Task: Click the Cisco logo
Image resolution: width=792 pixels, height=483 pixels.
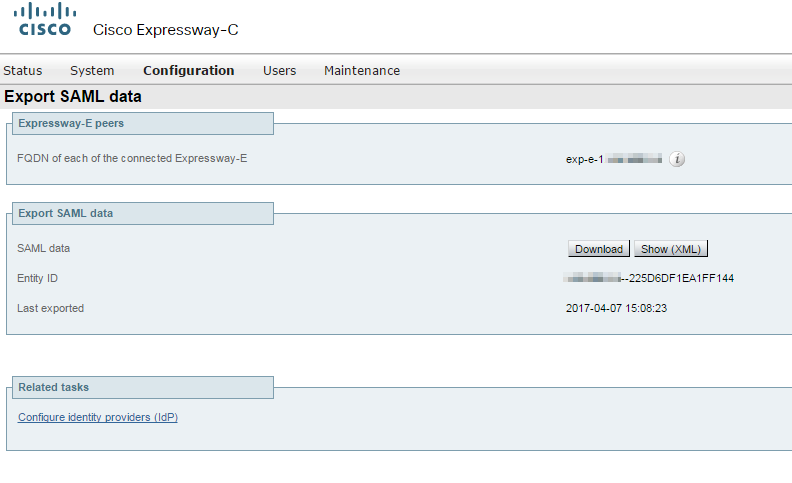Action: click(45, 19)
